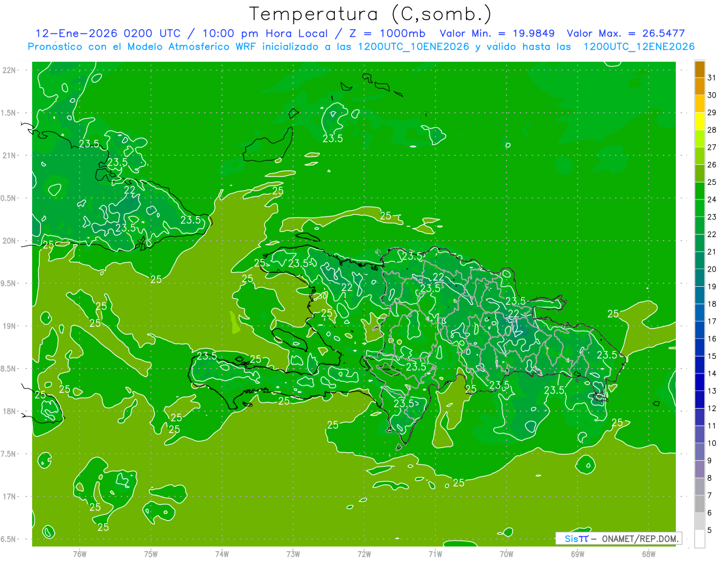Click the 71W longitude axis label
Viewport: 728px width, 562px height.
point(435,554)
